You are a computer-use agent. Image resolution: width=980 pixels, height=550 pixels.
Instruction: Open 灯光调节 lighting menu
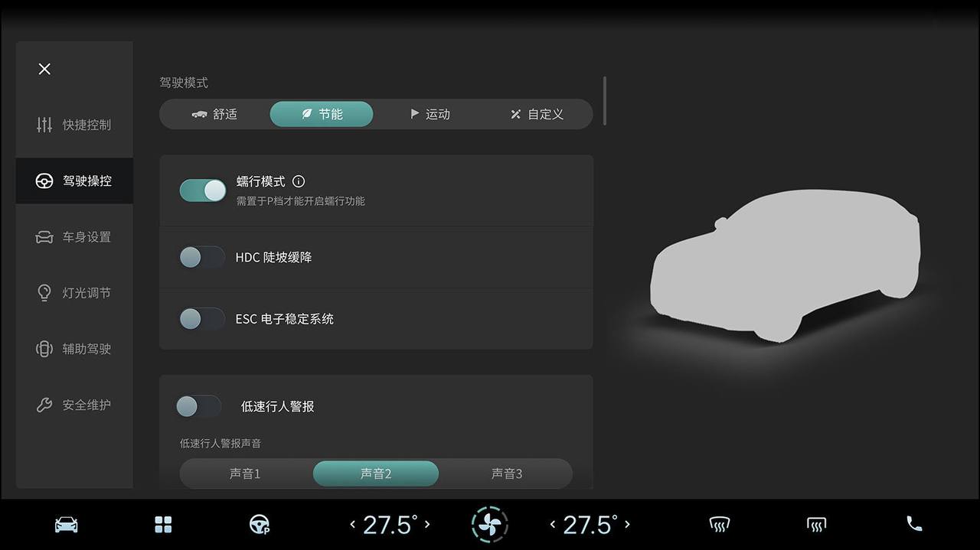click(74, 293)
